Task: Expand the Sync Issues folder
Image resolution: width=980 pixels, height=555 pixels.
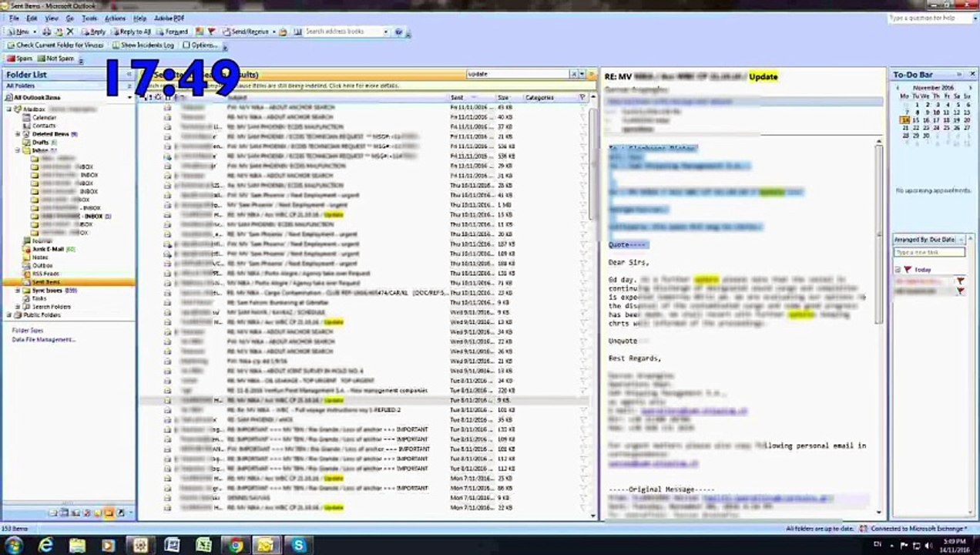Action: (18, 291)
